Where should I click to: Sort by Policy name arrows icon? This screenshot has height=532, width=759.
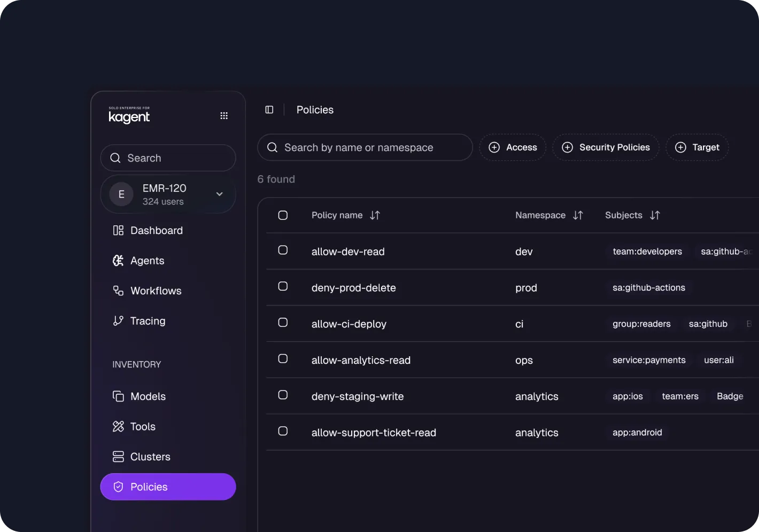[375, 215]
